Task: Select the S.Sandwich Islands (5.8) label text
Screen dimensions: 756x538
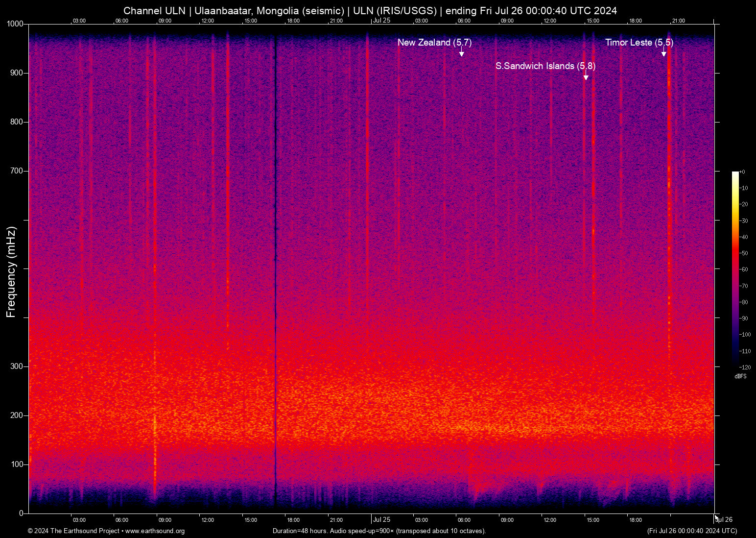Action: tap(546, 66)
